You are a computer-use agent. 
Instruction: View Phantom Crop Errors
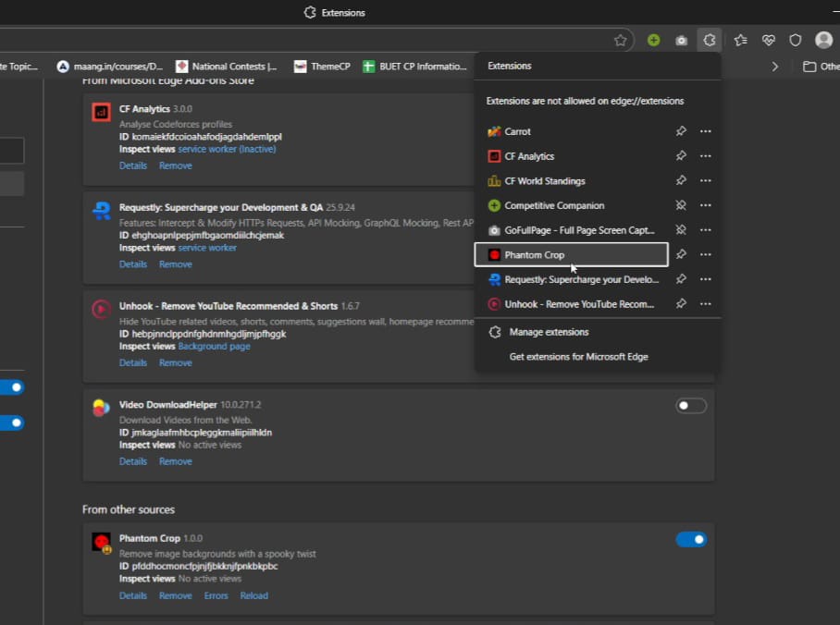click(216, 595)
